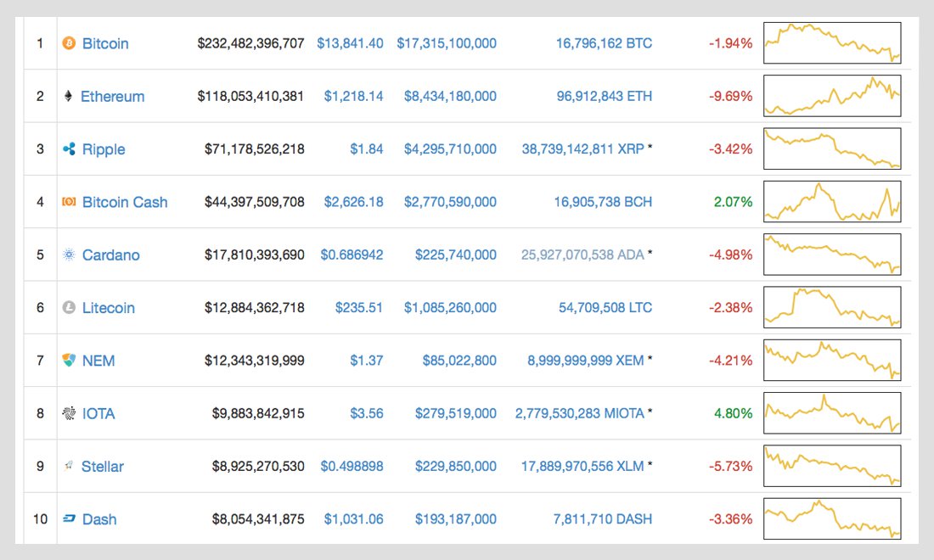Open the Ethereum price sparkline chart
The width and height of the screenshot is (934, 560).
coord(832,96)
